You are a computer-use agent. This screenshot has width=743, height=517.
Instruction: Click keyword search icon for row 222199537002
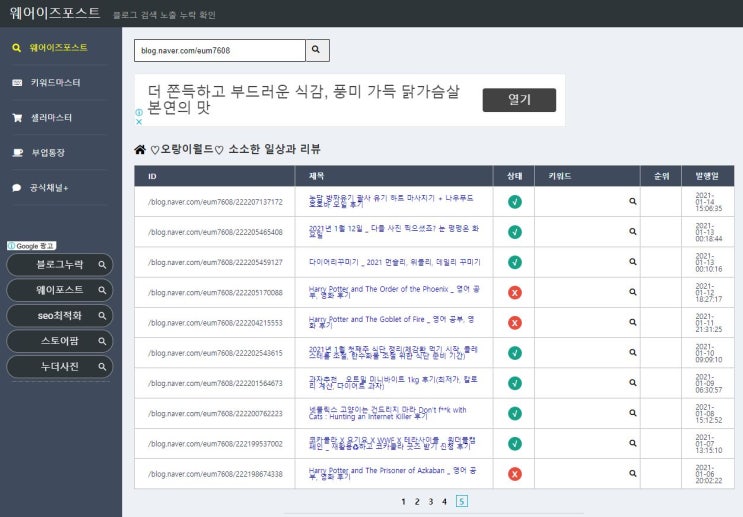(633, 443)
